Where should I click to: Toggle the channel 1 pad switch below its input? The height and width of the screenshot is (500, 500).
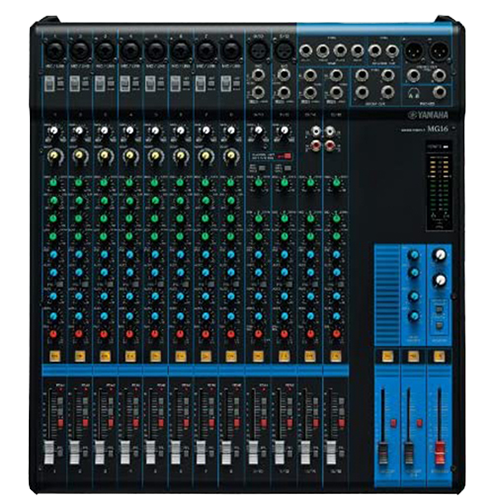coord(49,83)
